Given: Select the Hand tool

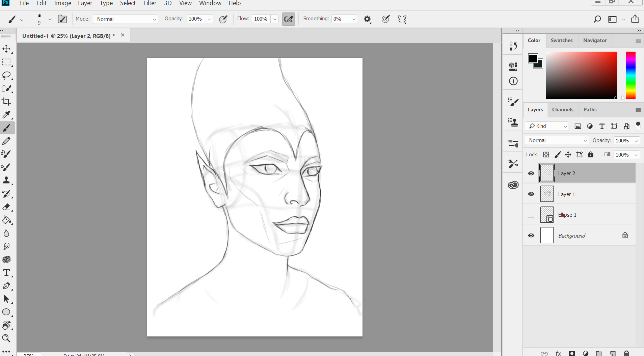Looking at the screenshot, I should pos(6,325).
